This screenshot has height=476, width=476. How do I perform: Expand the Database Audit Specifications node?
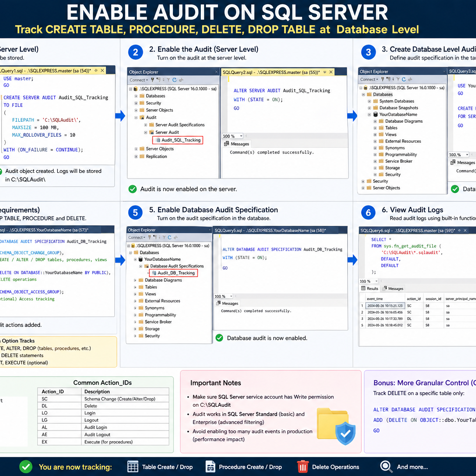[x=140, y=266]
